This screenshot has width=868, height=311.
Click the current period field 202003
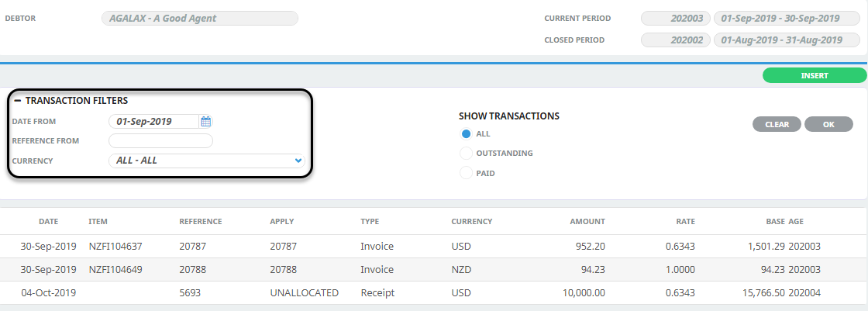675,19
